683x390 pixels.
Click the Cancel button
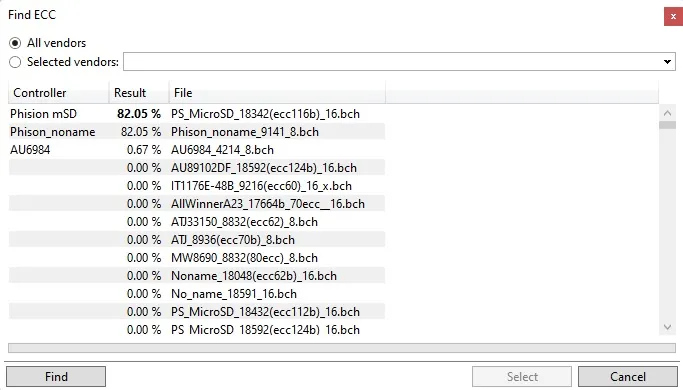click(x=628, y=376)
